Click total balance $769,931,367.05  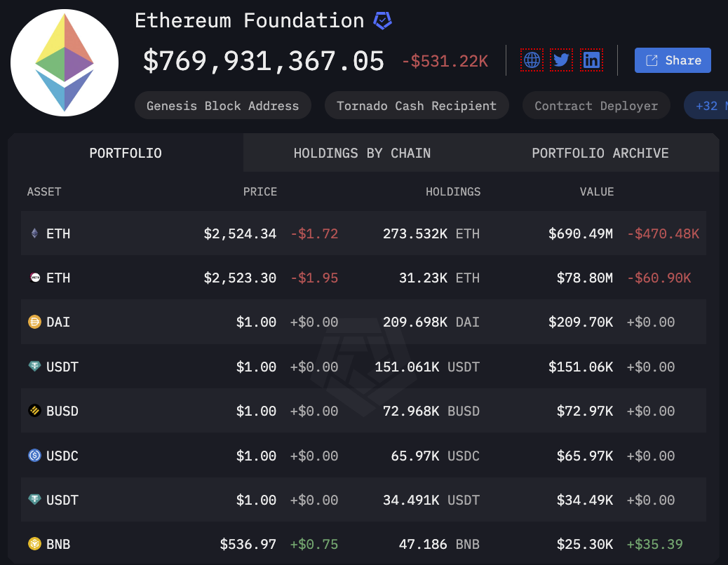pyautogui.click(x=264, y=61)
